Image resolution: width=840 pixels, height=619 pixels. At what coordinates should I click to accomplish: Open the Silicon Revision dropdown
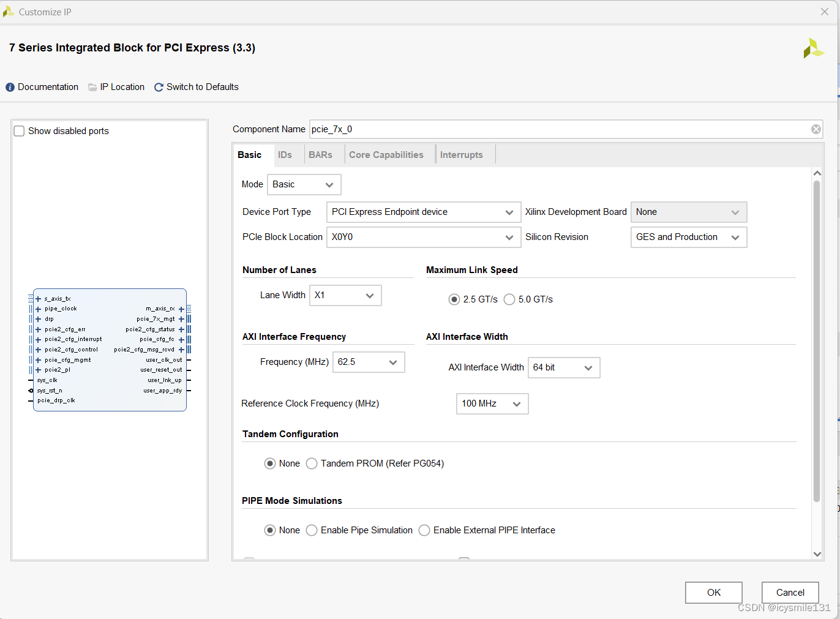coord(689,238)
